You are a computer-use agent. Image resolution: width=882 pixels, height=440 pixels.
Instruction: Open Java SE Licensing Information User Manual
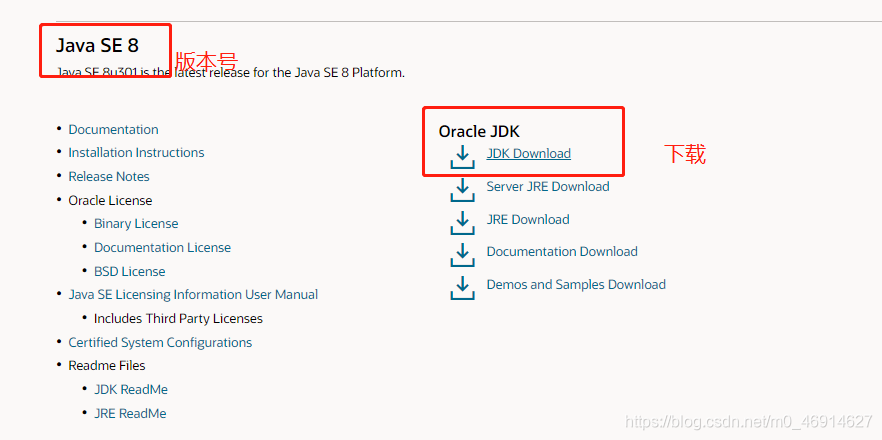193,295
